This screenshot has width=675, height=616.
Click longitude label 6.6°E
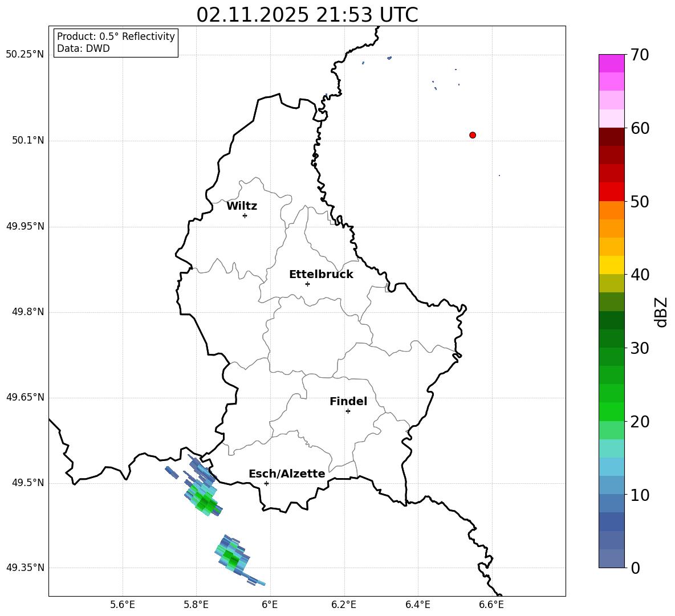point(491,605)
